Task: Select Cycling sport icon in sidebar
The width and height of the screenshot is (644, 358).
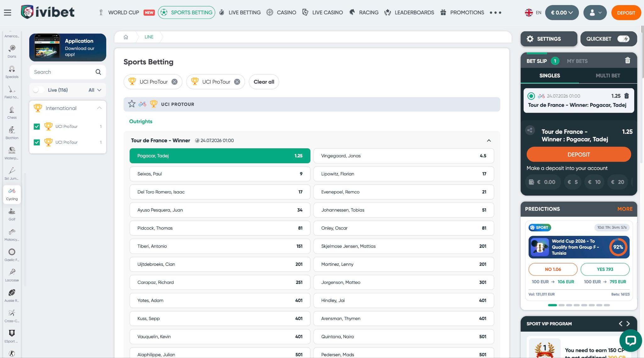Action: coord(12,194)
